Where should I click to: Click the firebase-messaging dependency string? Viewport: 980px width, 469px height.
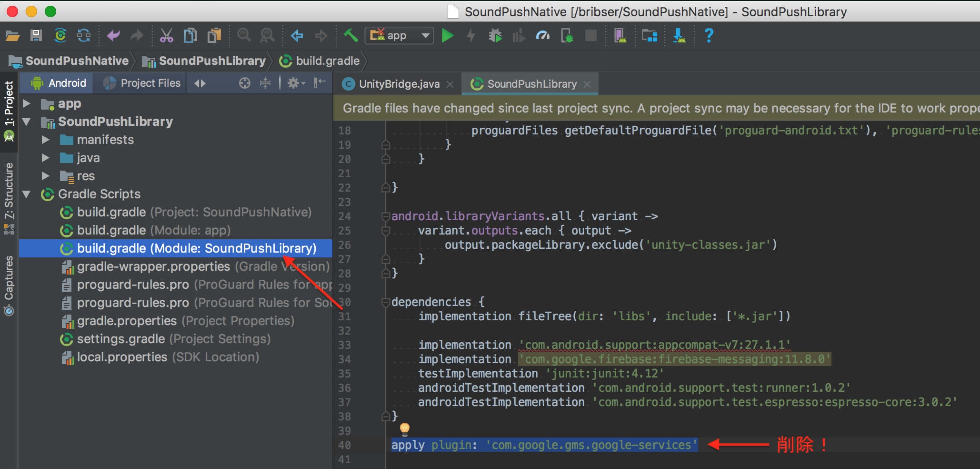[675, 359]
